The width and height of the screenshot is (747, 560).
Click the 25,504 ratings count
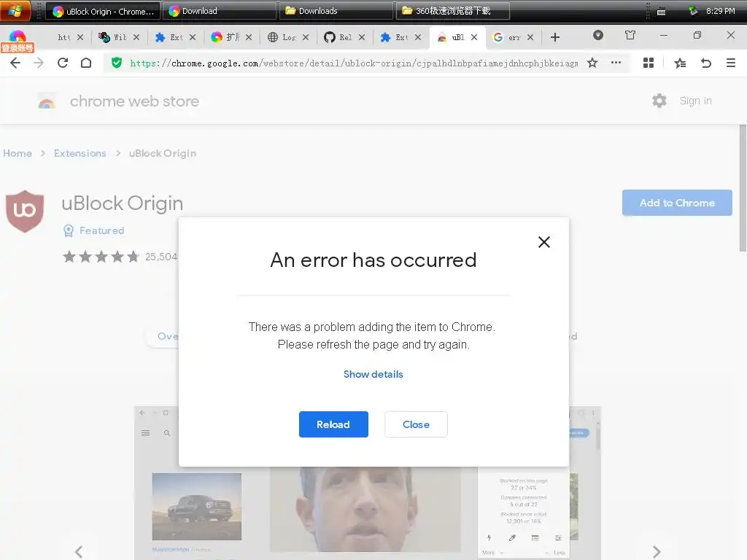tap(161, 257)
